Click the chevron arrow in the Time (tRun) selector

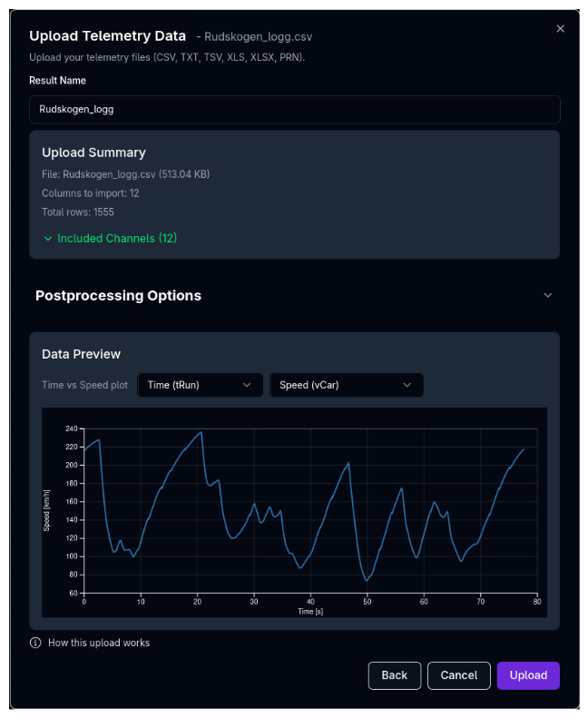[x=247, y=385]
